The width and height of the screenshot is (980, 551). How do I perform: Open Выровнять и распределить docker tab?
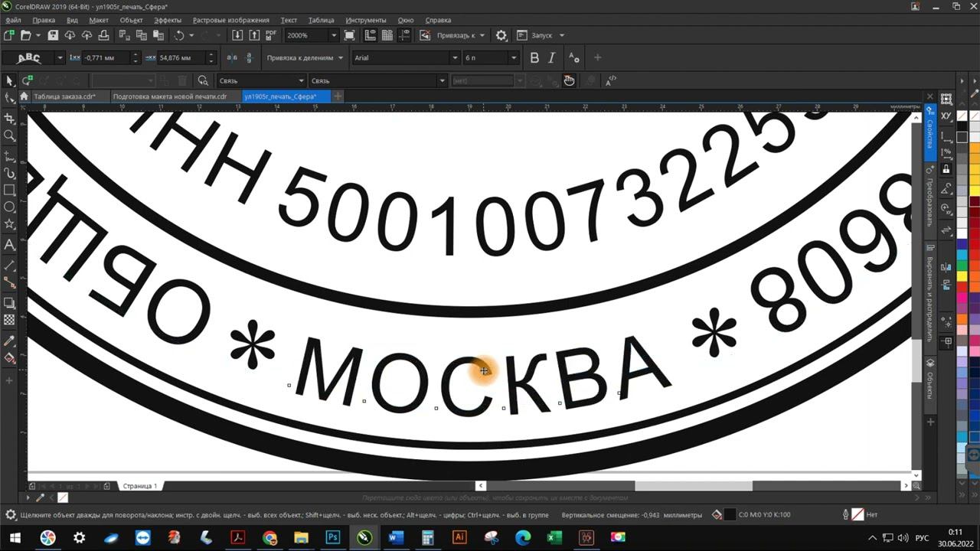click(x=930, y=297)
